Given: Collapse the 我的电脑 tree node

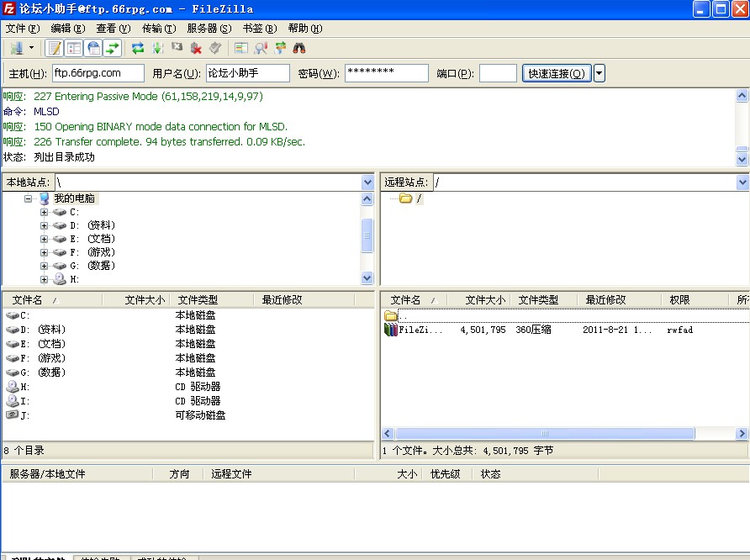Looking at the screenshot, I should point(29,198).
